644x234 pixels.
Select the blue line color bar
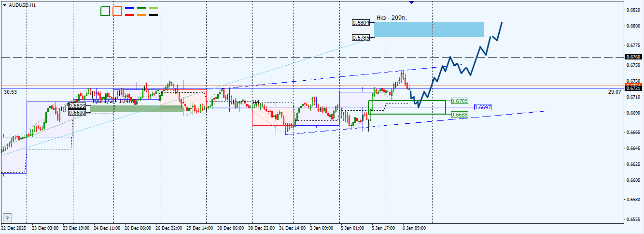129,8
